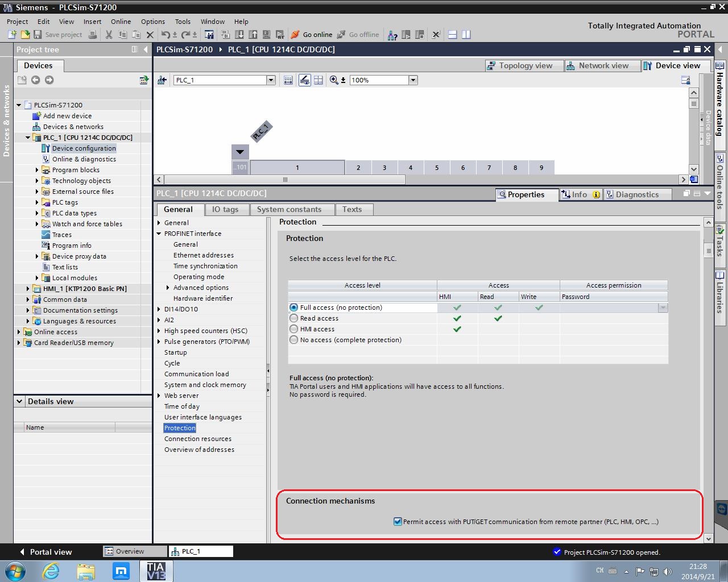Click the New project toolbar icon

coord(11,35)
